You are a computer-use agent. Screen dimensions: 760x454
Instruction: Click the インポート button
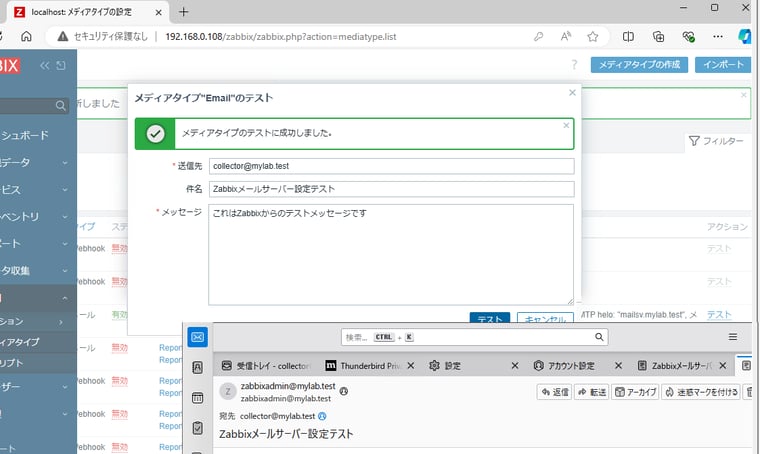pos(723,64)
